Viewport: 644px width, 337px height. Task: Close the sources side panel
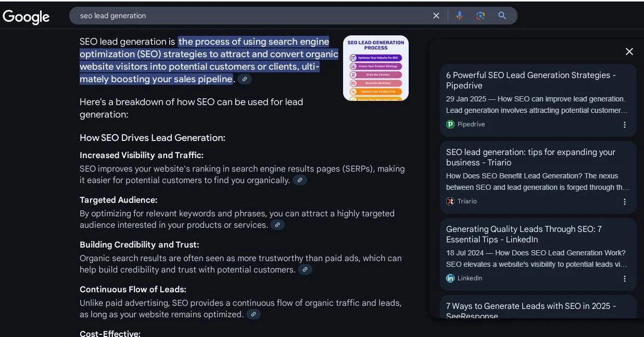point(629,51)
